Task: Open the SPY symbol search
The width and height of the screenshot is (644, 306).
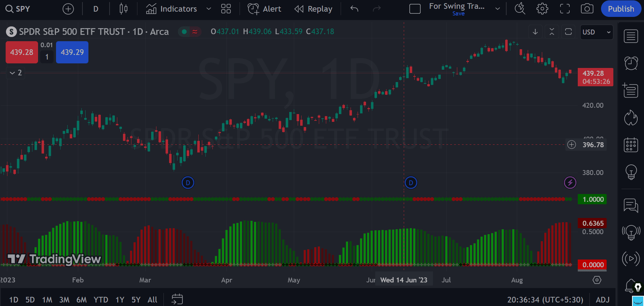Action: (18, 9)
